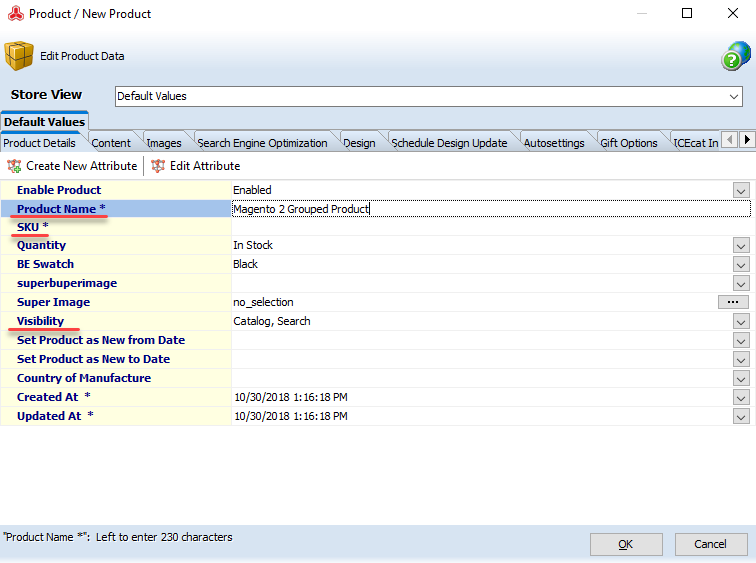Click the 'no_selection' image value
756x563 pixels.
tap(263, 302)
